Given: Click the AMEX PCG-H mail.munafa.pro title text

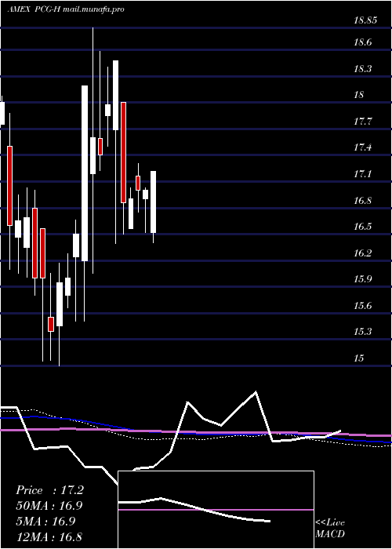Looking at the screenshot, I should point(65,9).
